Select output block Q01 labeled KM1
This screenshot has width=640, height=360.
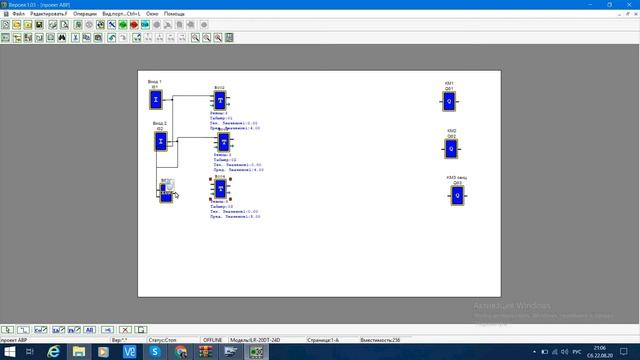[x=449, y=102]
